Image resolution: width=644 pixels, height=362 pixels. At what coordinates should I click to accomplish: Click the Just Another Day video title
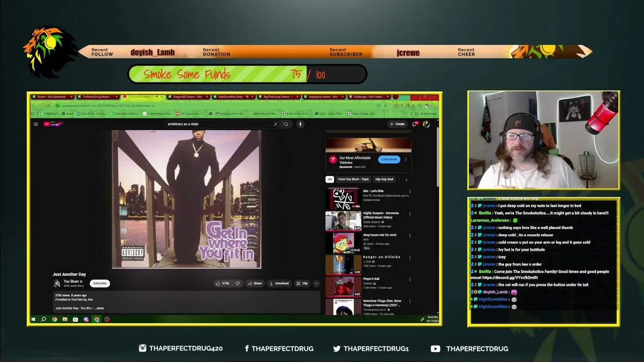tap(69, 275)
